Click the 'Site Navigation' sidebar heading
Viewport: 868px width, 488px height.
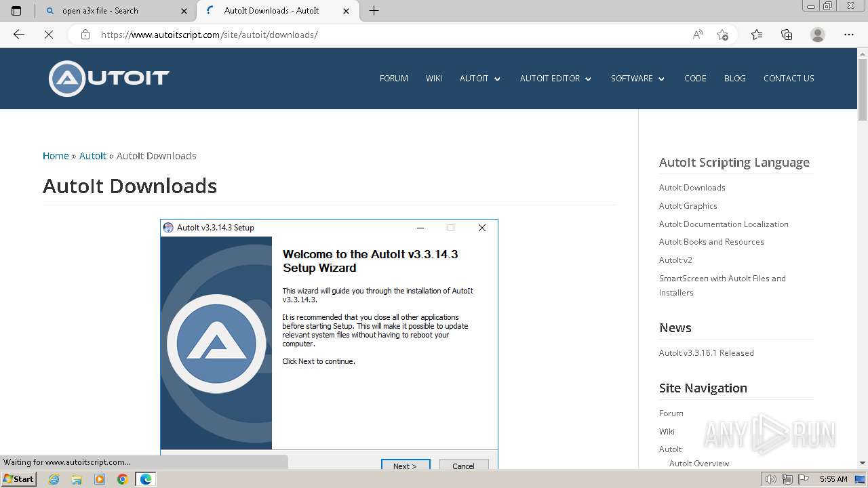(x=703, y=388)
